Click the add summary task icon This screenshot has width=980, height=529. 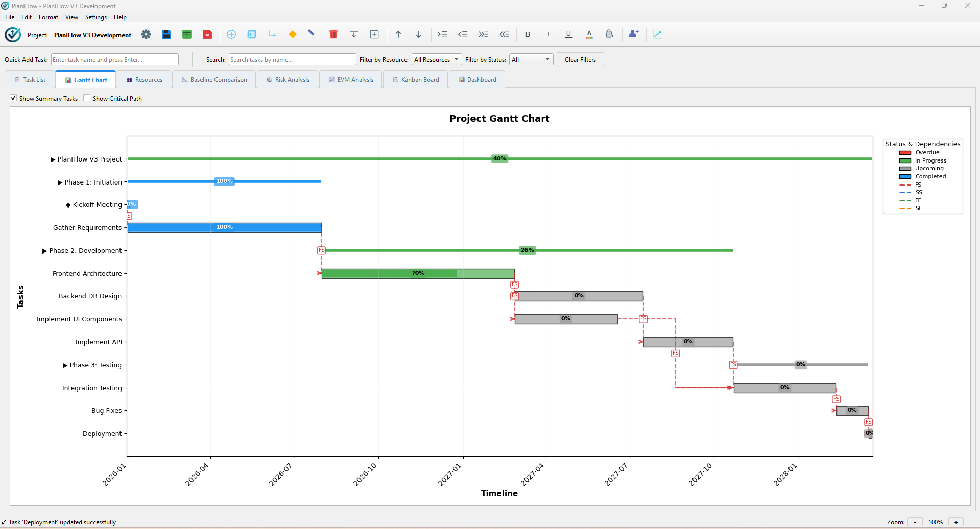pos(252,34)
